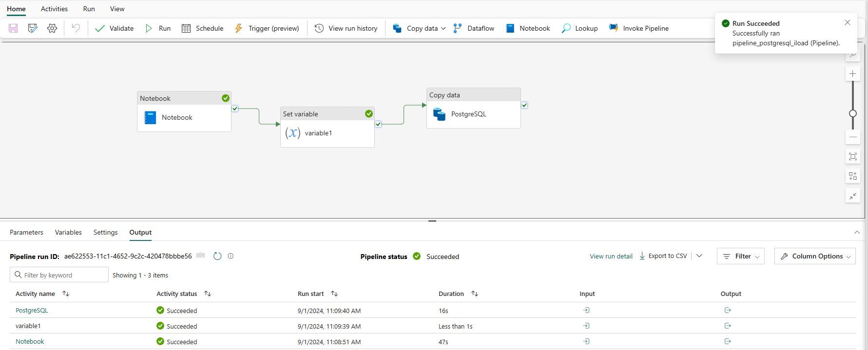The width and height of the screenshot is (868, 350).
Task: Sort by Activity status column
Action: [208, 294]
